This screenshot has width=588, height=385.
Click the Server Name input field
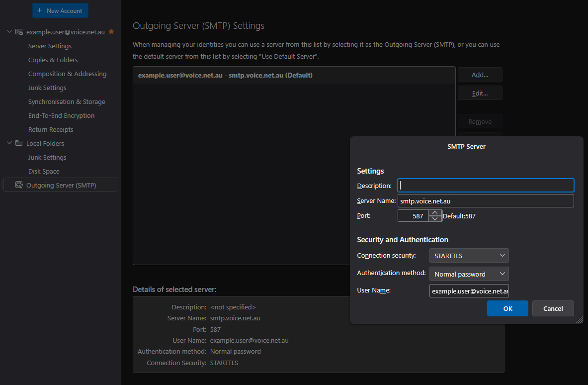pos(486,201)
